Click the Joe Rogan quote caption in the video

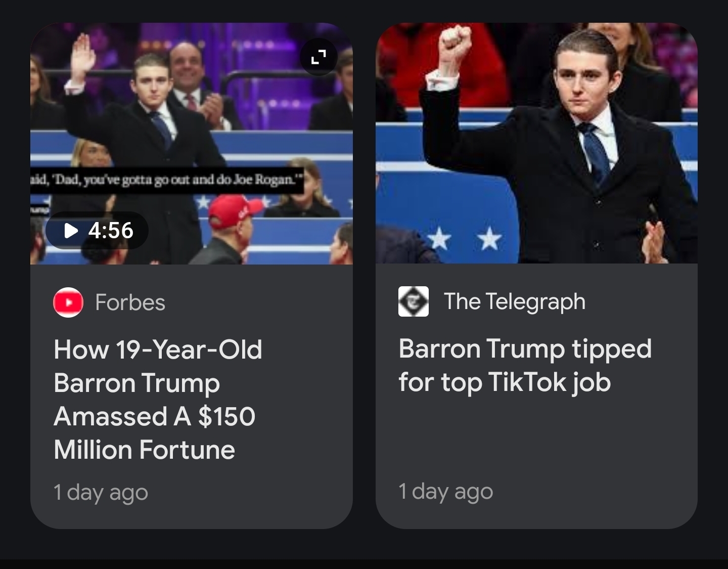click(x=167, y=180)
